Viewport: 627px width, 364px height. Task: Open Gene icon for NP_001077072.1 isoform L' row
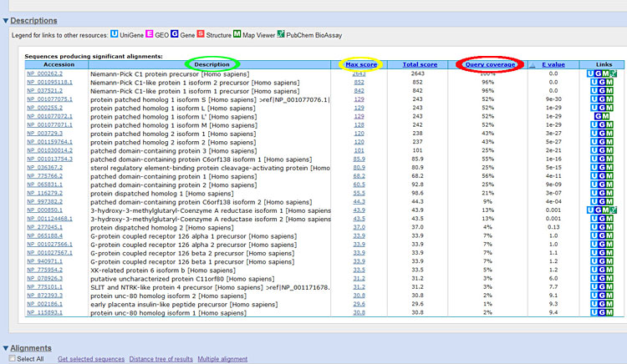tap(599, 116)
